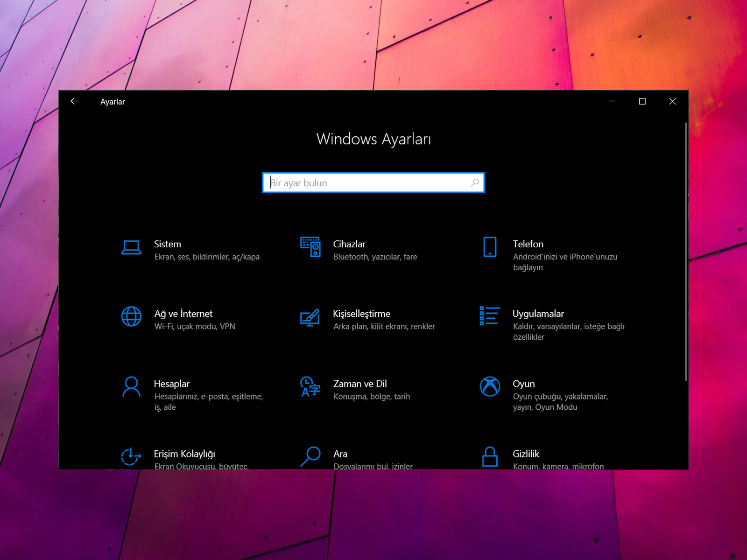
Task: Open the Zaman ve Dil title
Action: click(x=360, y=384)
